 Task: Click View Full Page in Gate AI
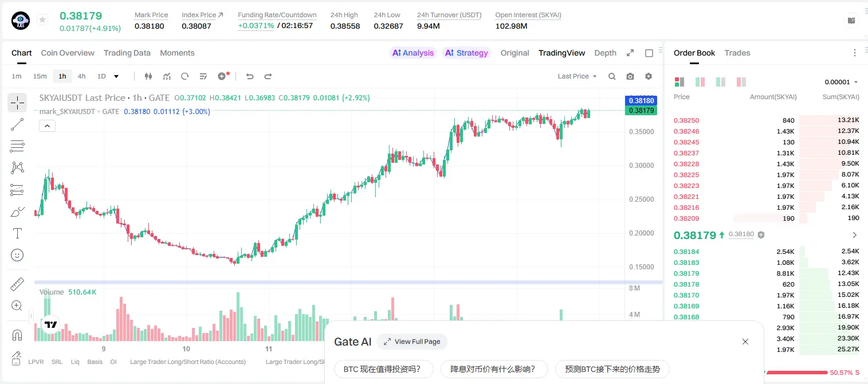tap(412, 342)
